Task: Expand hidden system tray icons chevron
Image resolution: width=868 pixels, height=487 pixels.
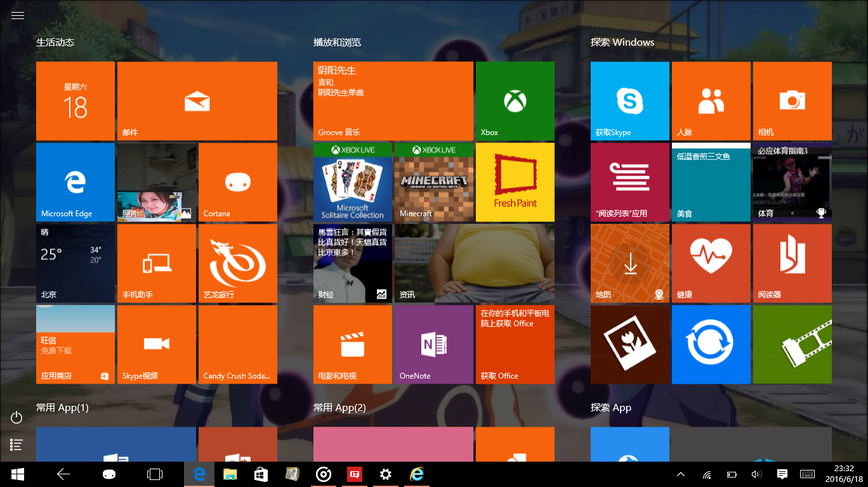Action: (x=680, y=474)
